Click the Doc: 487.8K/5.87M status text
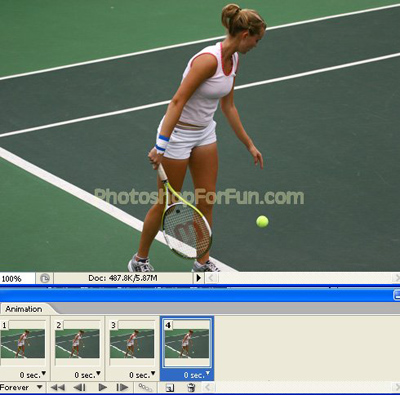Image resolution: width=400 pixels, height=395 pixels. [x=123, y=278]
